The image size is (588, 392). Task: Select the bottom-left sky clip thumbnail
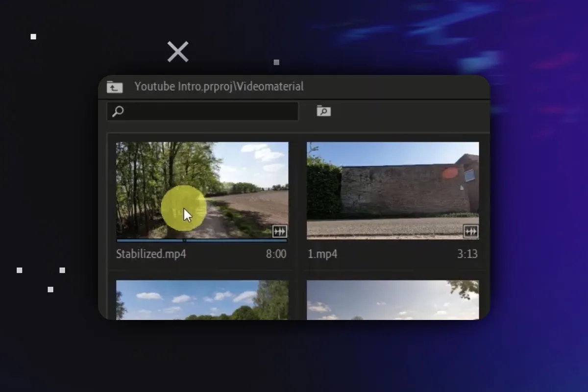pos(202,300)
